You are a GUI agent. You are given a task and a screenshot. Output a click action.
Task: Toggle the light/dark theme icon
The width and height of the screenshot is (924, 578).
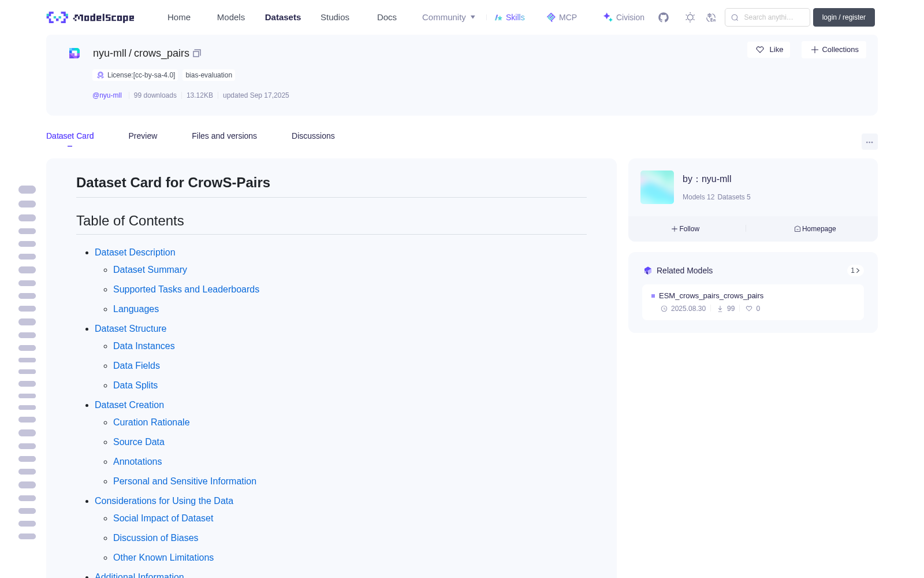pos(690,17)
